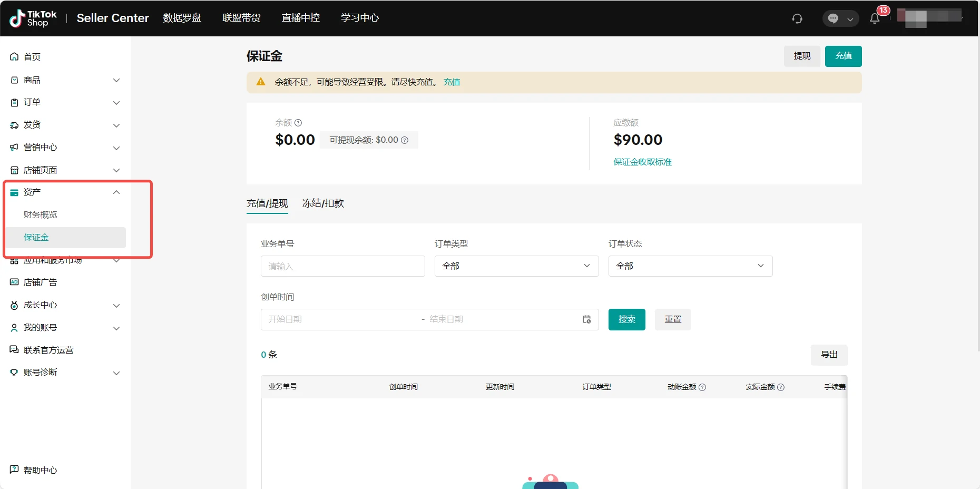The width and height of the screenshot is (980, 489).
Task: Click the calendar icon in date range field
Action: (x=586, y=319)
